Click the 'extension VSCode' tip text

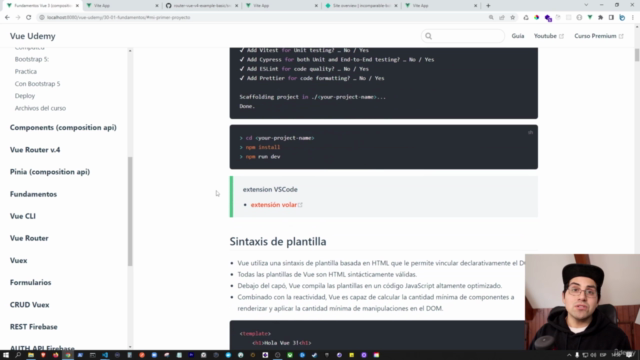coord(270,189)
